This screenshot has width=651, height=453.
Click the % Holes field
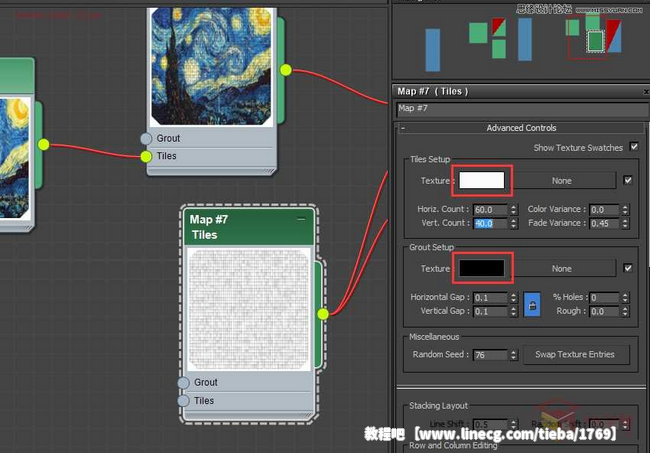[x=604, y=298]
